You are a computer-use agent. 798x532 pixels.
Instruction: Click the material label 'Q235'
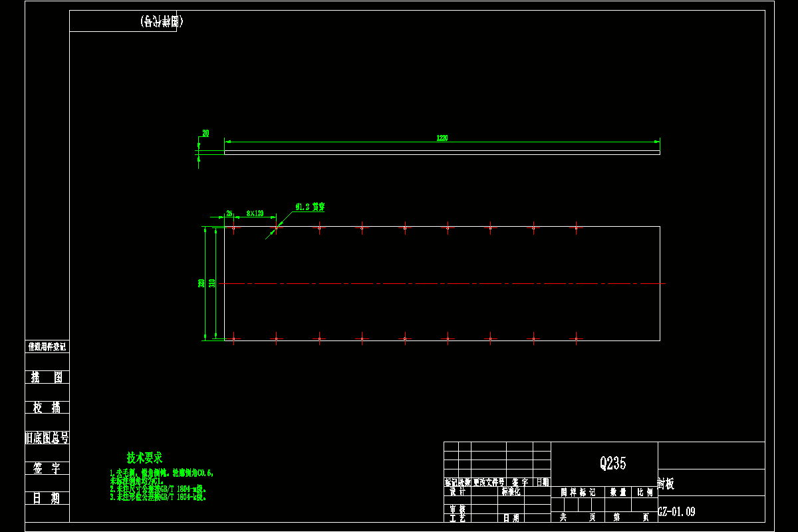[x=612, y=464]
